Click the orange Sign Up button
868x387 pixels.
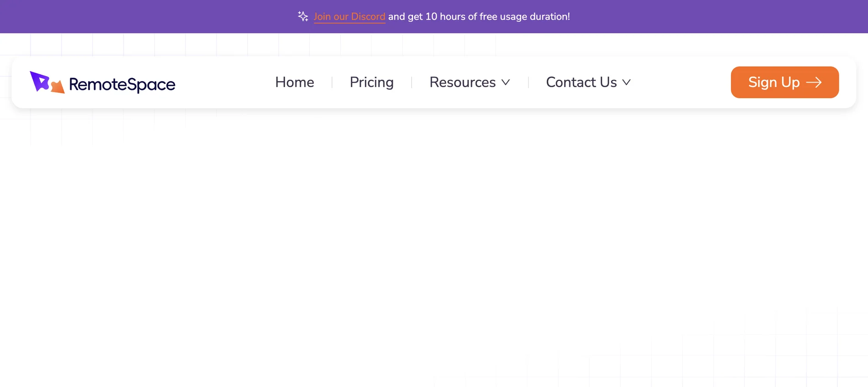pyautogui.click(x=785, y=82)
